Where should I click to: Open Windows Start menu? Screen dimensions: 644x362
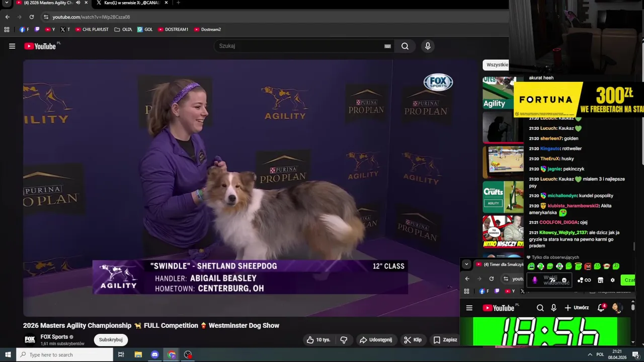[8, 354]
